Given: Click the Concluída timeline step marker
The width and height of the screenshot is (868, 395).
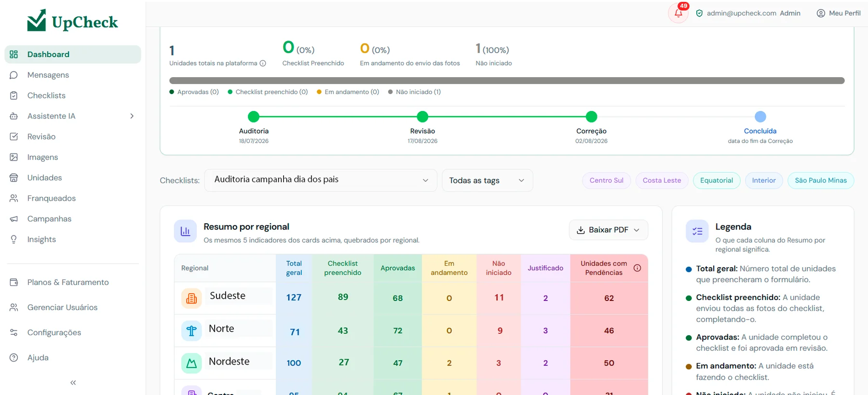Looking at the screenshot, I should (760, 117).
